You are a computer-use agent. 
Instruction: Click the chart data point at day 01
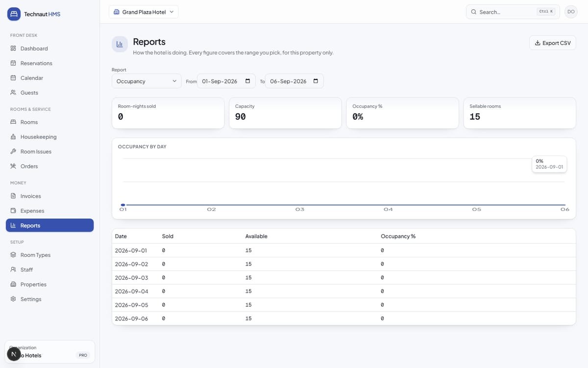click(123, 205)
